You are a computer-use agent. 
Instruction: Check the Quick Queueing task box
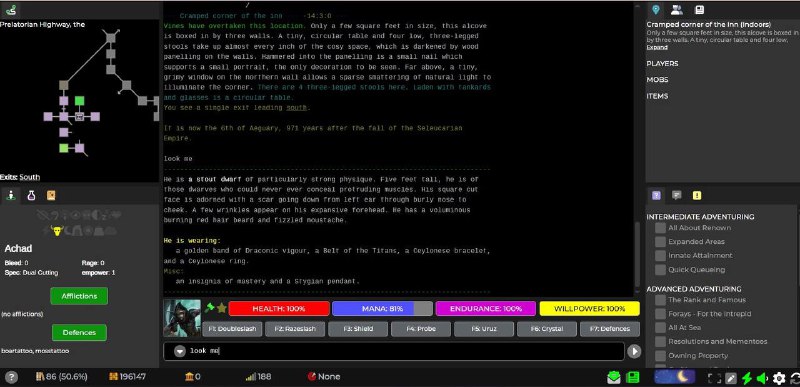660,270
